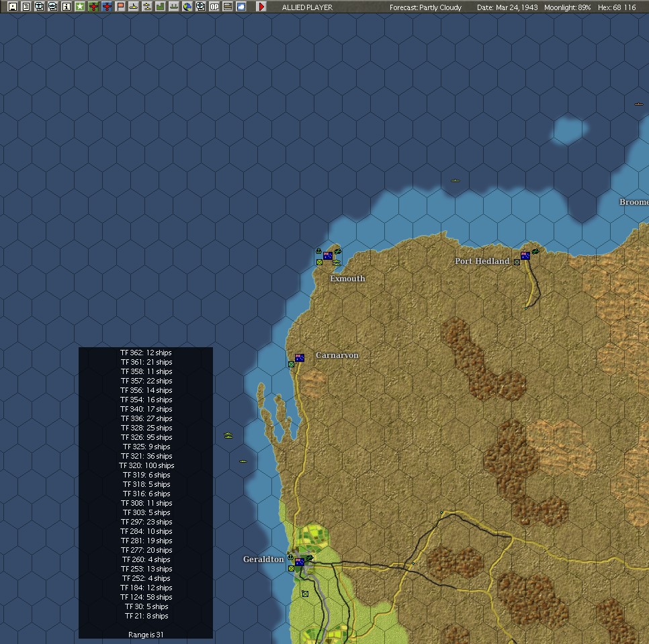
Task: Click the double yellow ships toolbar icon
Action: pyautogui.click(x=147, y=7)
